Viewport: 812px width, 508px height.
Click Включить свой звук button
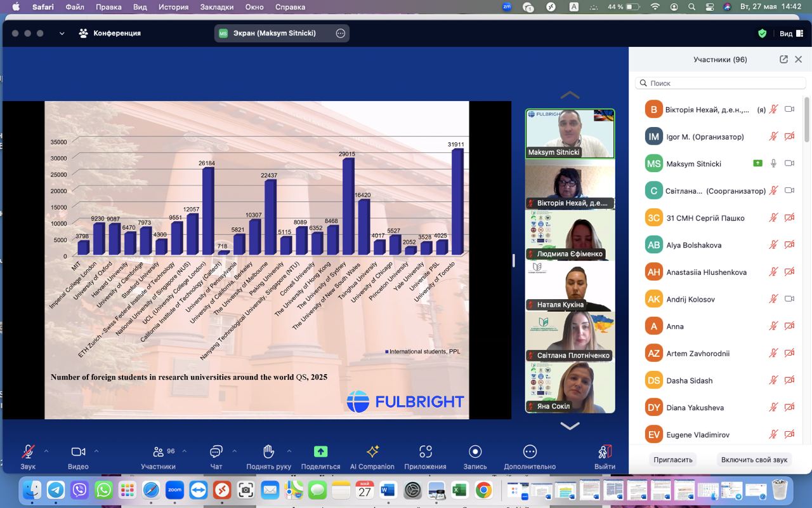click(754, 460)
